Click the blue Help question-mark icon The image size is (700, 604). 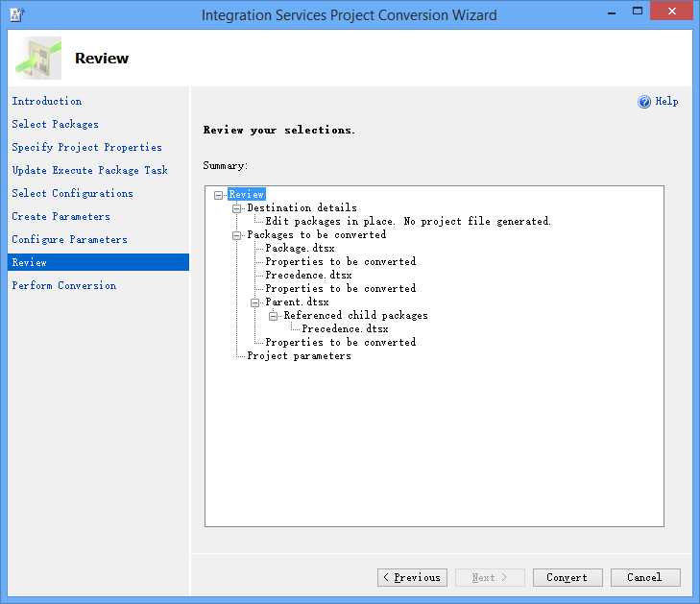[644, 102]
